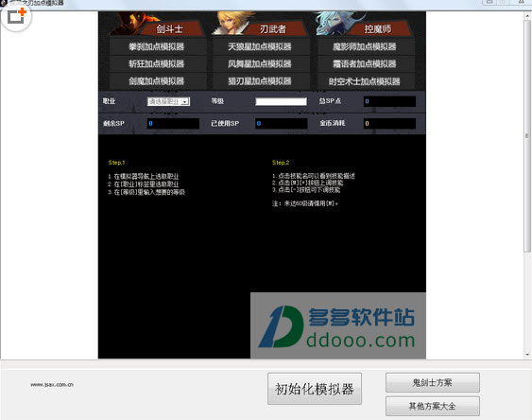
Task: Click the 金币消耗 value field
Action: coord(389,123)
